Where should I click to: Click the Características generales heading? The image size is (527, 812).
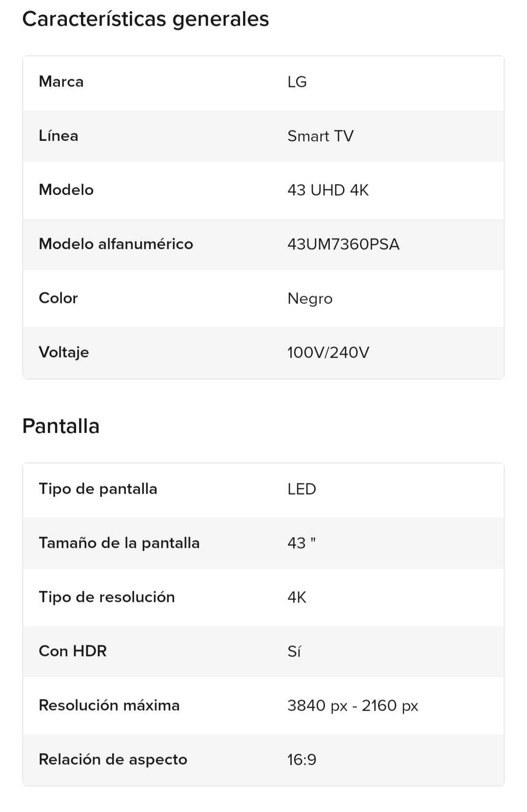tap(145, 20)
